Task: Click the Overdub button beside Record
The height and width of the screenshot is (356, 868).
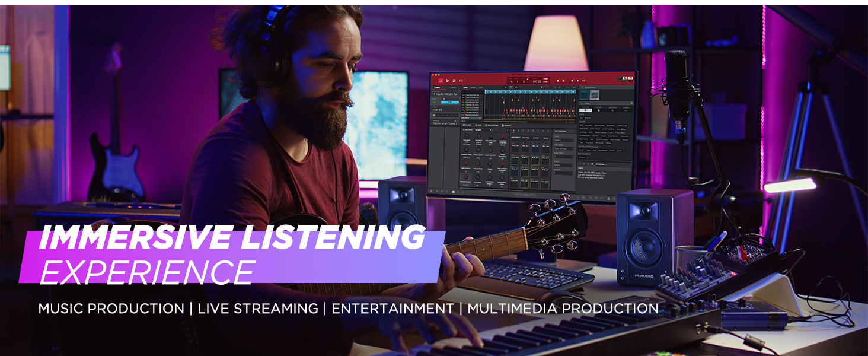Action: pos(564,80)
